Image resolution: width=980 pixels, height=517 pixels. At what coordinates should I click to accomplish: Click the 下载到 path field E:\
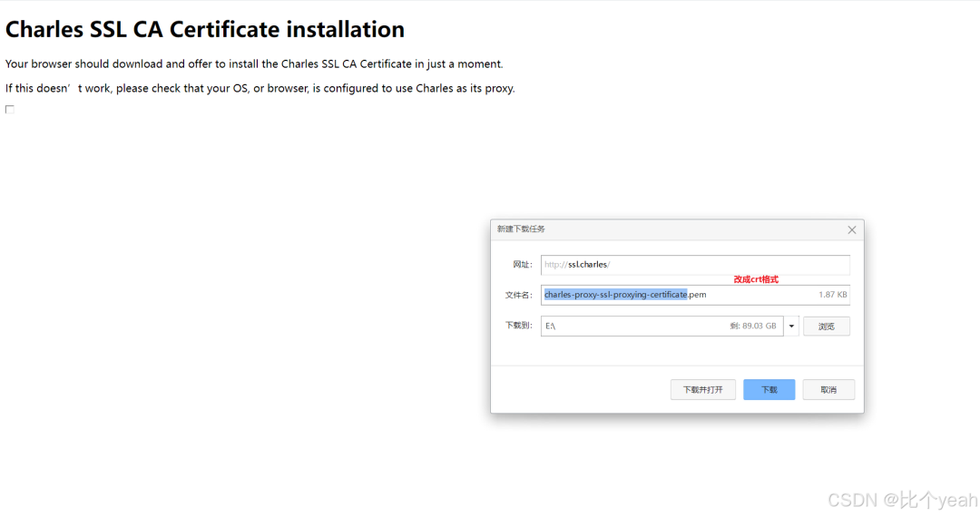661,326
